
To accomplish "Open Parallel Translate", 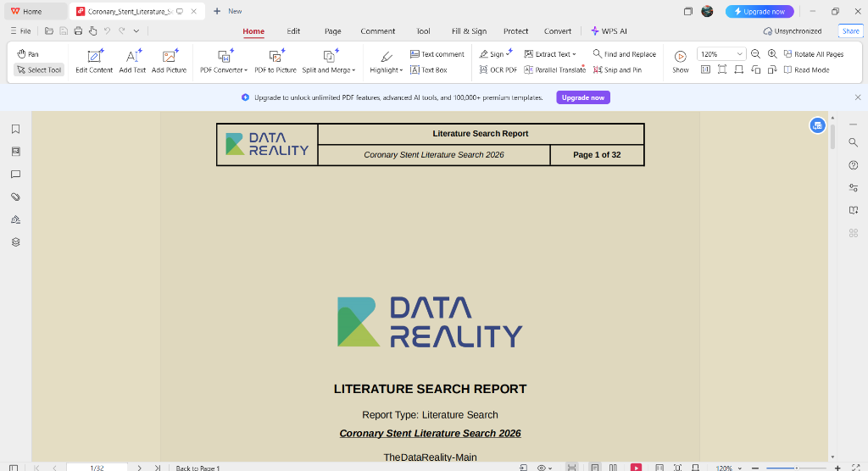I will click(554, 69).
